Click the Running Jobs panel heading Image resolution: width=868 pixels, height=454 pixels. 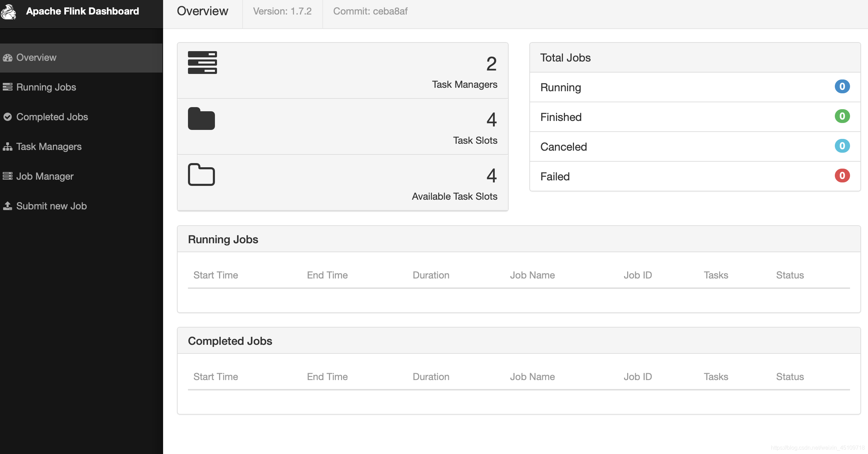(x=223, y=239)
